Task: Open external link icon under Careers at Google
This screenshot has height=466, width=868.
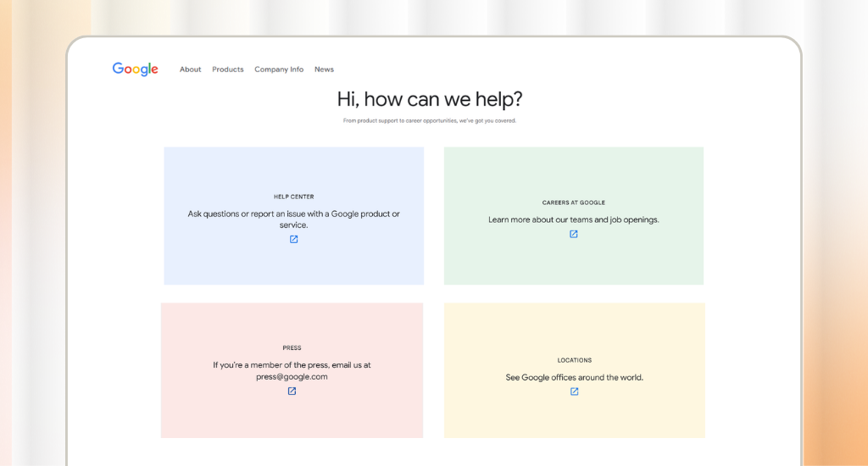Action: pos(574,234)
